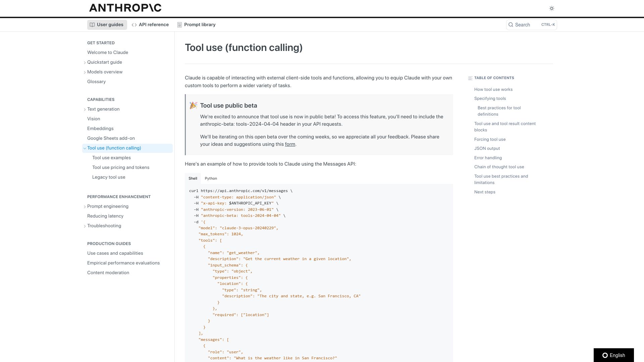Expand the Prompt engineering chevron

point(85,206)
